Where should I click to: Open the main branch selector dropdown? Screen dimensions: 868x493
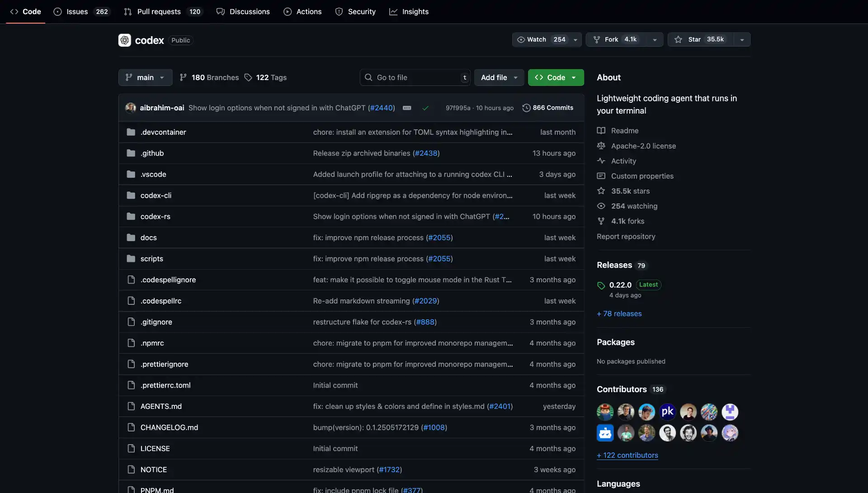pyautogui.click(x=145, y=77)
